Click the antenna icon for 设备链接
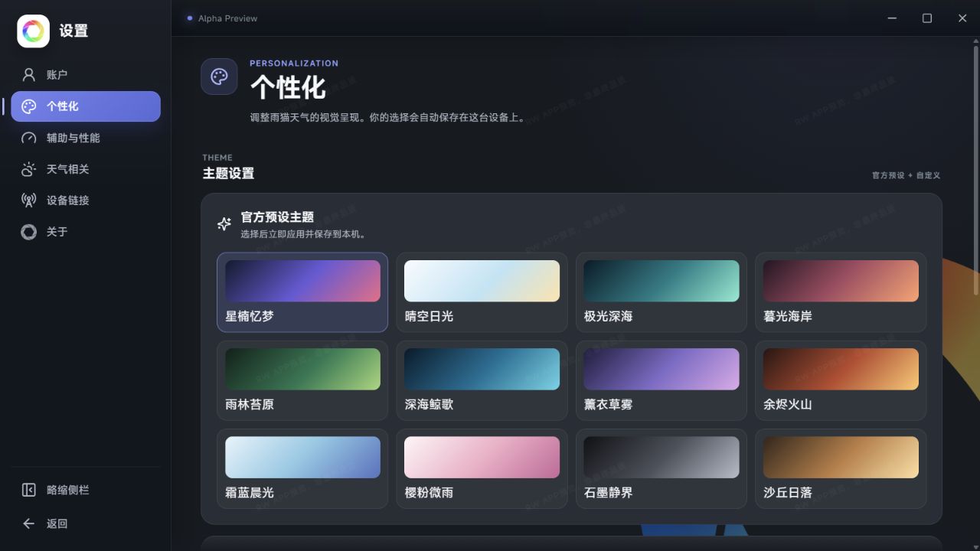 coord(28,201)
